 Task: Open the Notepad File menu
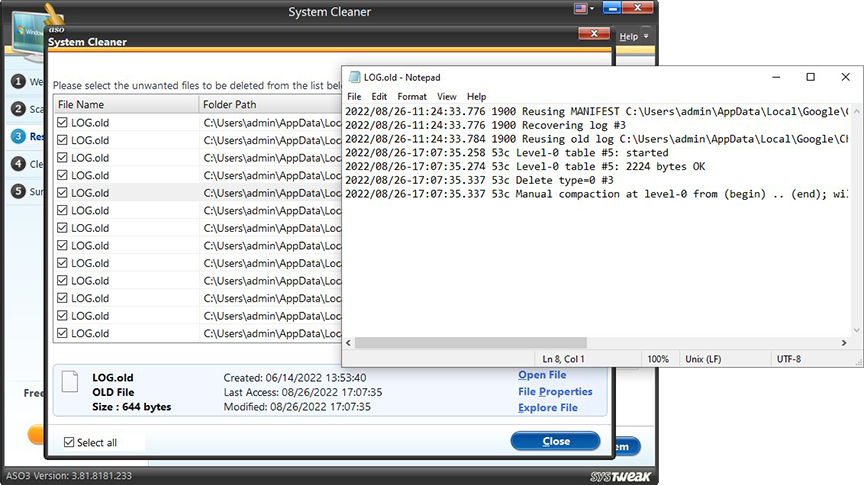pos(354,96)
